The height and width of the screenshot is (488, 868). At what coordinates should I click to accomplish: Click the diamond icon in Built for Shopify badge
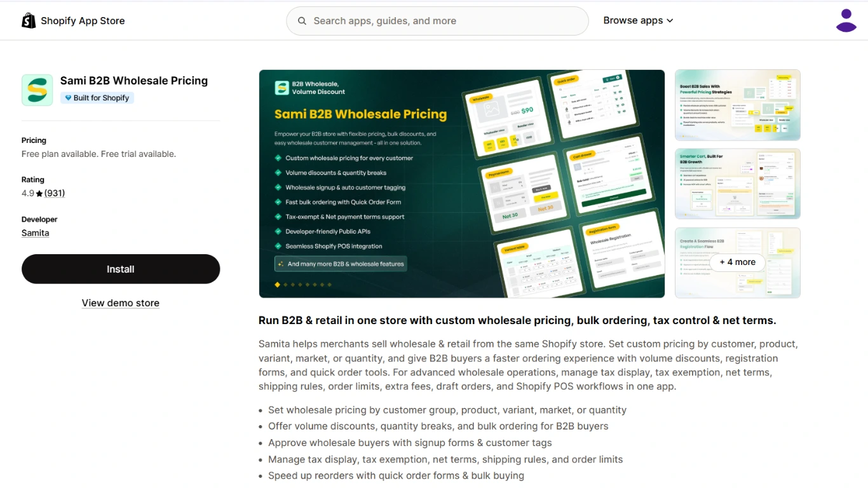68,98
